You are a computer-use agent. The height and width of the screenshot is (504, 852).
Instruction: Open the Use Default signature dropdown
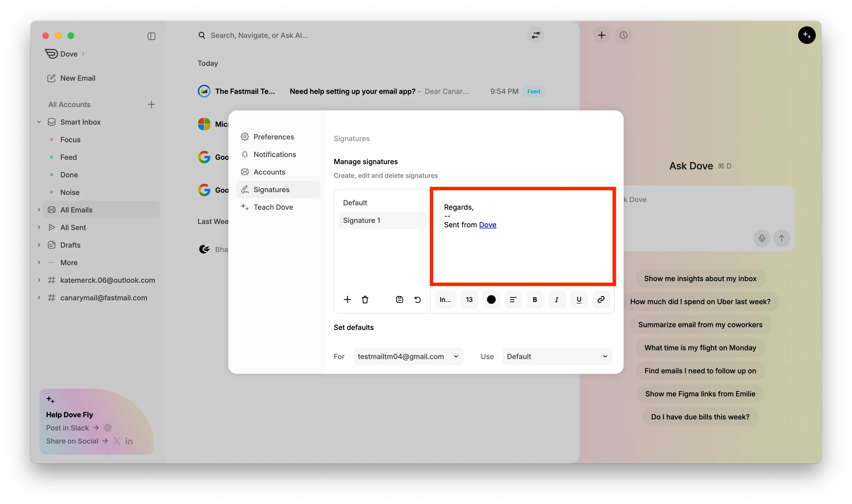(x=557, y=356)
